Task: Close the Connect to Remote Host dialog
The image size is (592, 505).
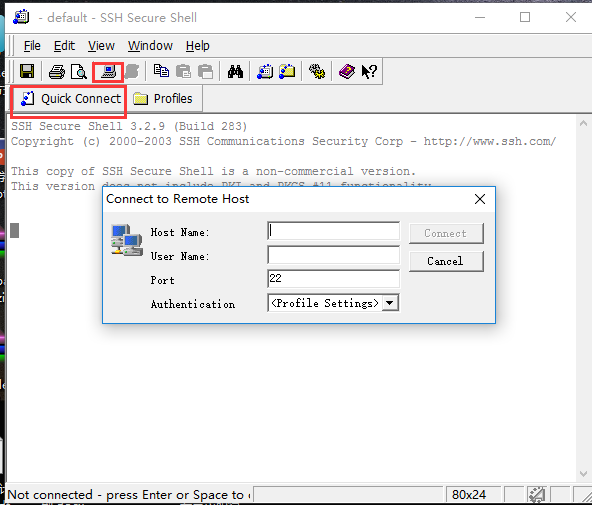Action: click(479, 199)
